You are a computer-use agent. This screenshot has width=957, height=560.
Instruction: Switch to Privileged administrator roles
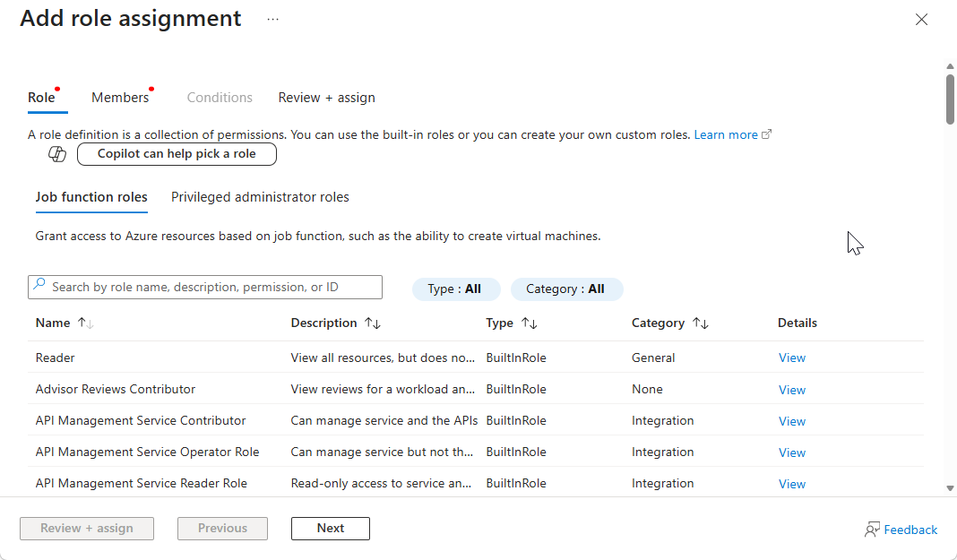click(260, 197)
